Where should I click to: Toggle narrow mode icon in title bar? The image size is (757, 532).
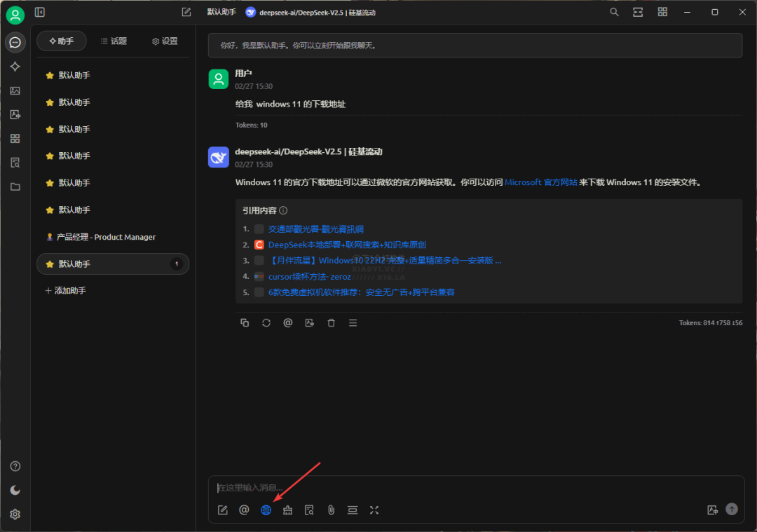(638, 12)
